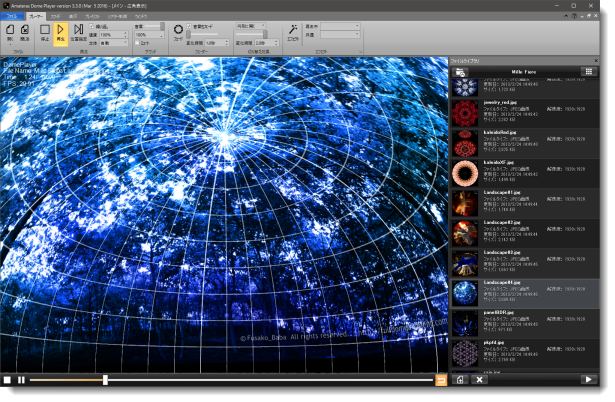Select the kaleidoRed.jpg thumbnail
Image resolution: width=615 pixels, height=402 pixels.
click(x=465, y=143)
